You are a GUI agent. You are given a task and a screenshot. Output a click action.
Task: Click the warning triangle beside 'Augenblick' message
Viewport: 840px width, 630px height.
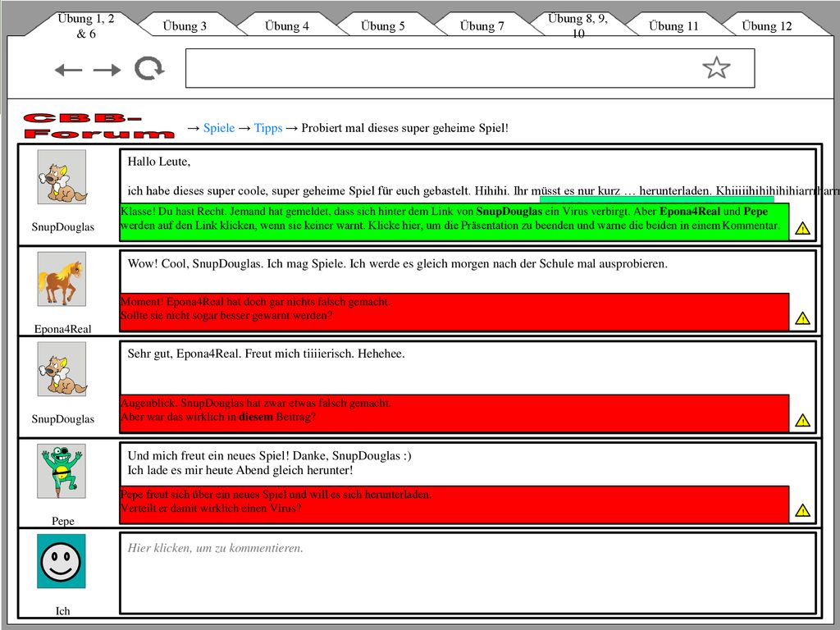tap(802, 421)
